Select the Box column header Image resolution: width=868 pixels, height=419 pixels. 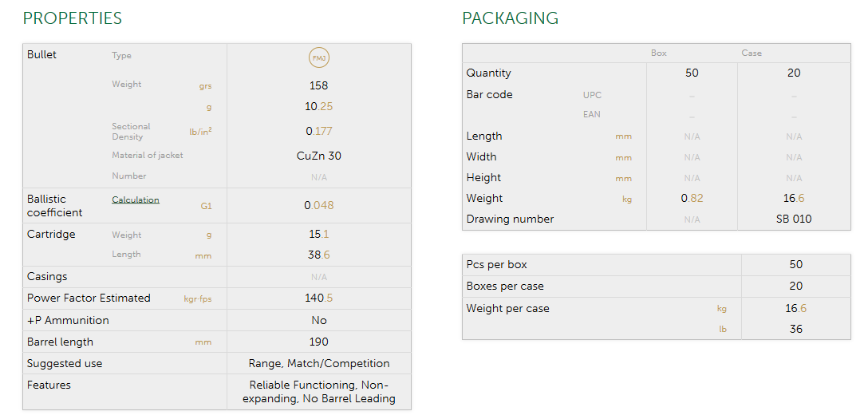coord(659,53)
